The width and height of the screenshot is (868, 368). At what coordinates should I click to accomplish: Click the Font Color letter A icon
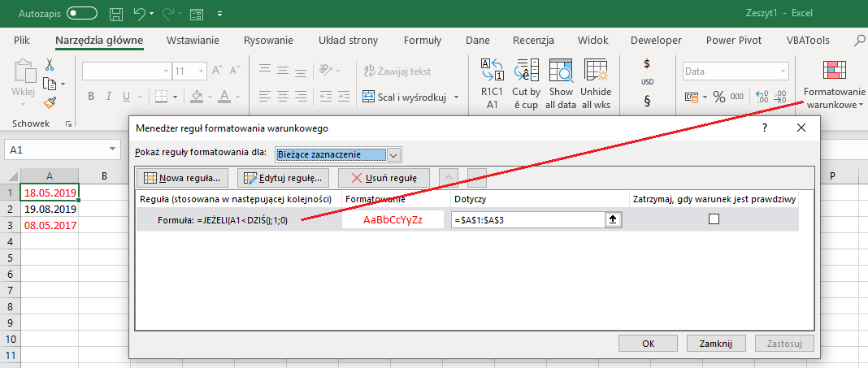point(224,97)
